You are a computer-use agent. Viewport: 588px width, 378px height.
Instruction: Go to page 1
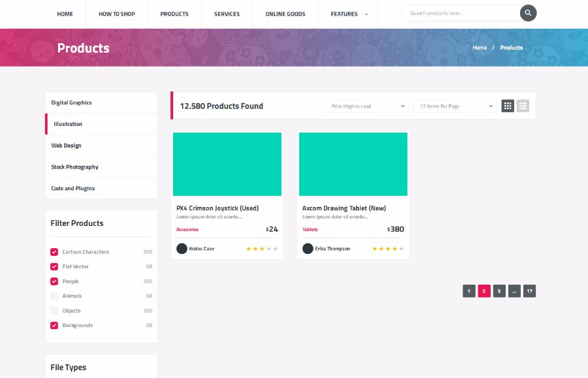point(469,291)
